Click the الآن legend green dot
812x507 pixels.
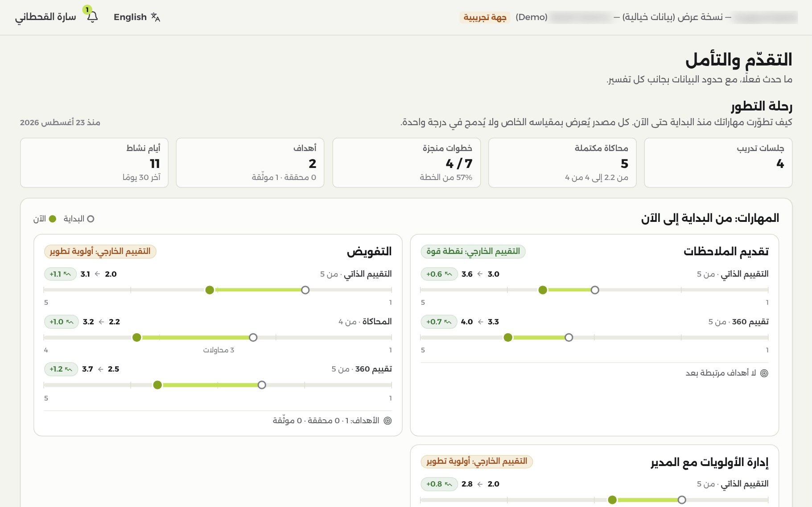[52, 219]
